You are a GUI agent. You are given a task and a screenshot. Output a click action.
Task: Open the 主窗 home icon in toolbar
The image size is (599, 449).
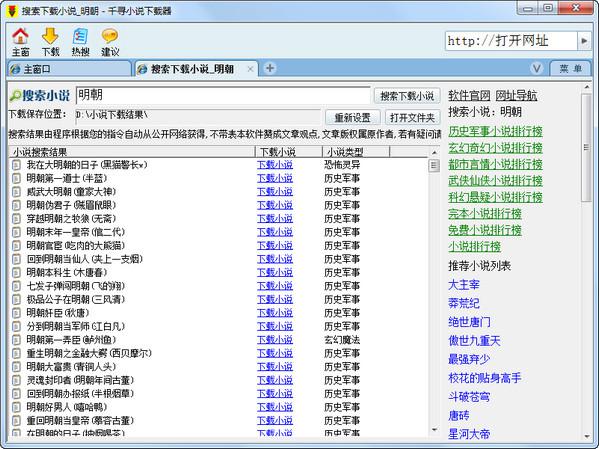click(x=20, y=41)
